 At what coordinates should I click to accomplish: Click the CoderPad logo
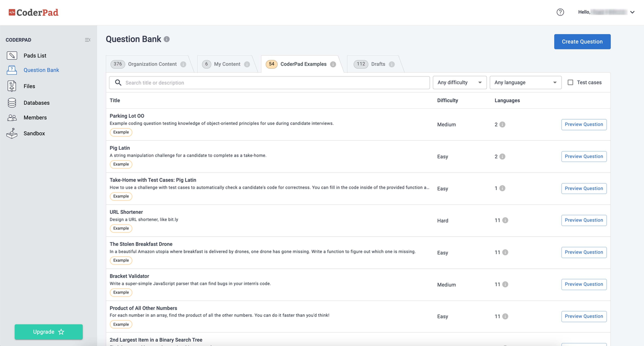tap(33, 12)
